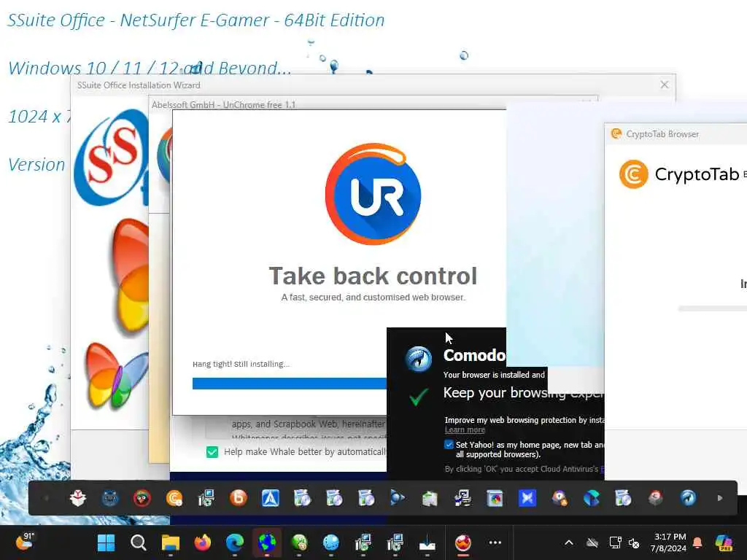Viewport: 747px width, 560px height.
Task: Click the muted volume tray icon
Action: tap(634, 542)
